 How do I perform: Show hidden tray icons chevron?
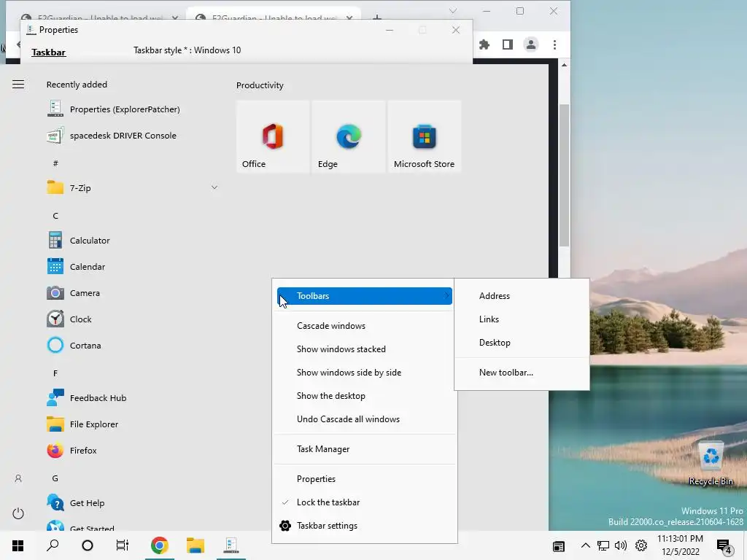click(x=586, y=545)
